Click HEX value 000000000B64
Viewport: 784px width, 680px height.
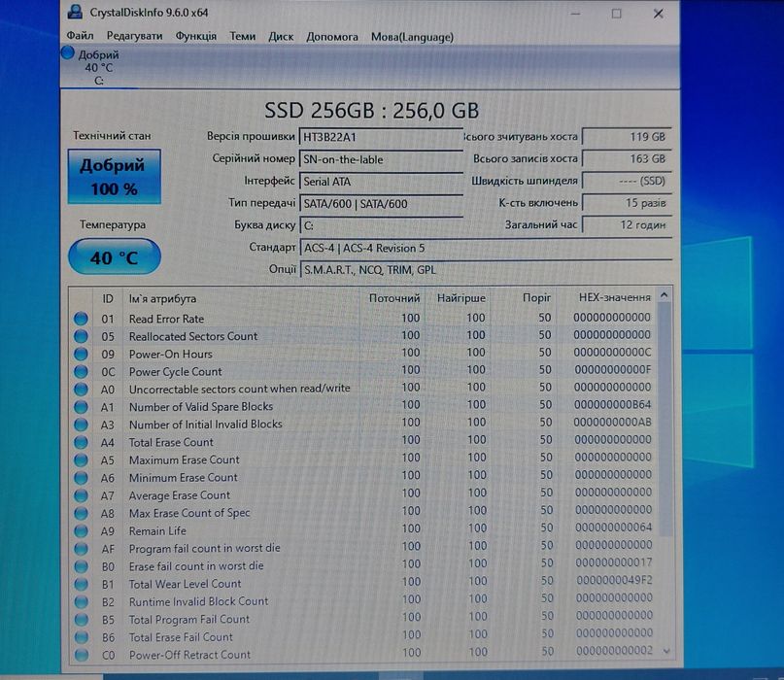[x=613, y=404]
